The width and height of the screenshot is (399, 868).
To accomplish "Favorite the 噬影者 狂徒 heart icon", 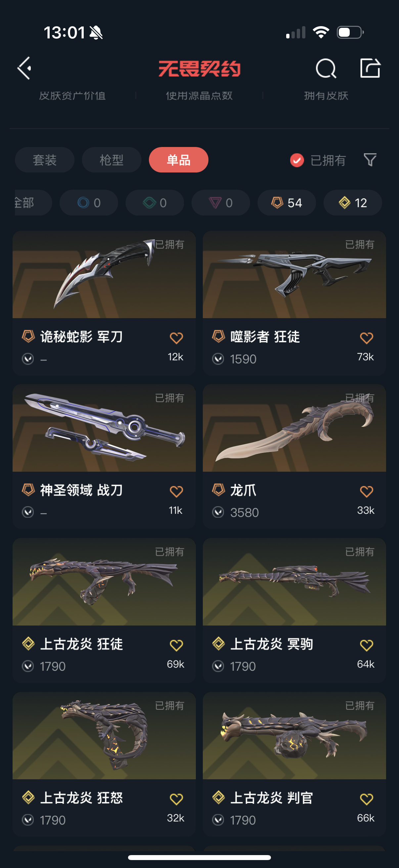I will (x=366, y=338).
